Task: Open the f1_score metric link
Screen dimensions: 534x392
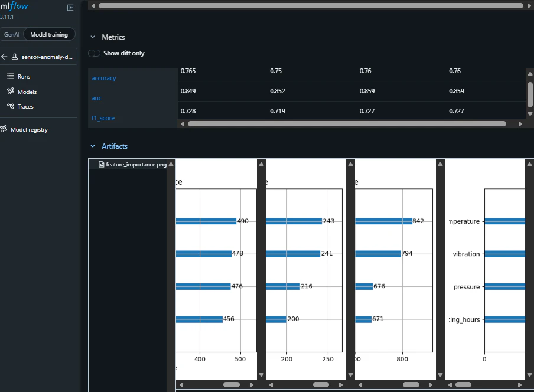Action: point(103,118)
